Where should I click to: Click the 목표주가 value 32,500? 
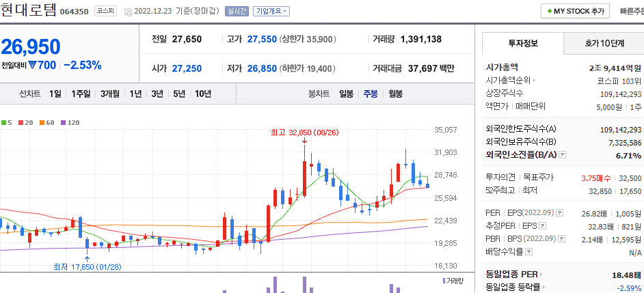tap(630, 178)
